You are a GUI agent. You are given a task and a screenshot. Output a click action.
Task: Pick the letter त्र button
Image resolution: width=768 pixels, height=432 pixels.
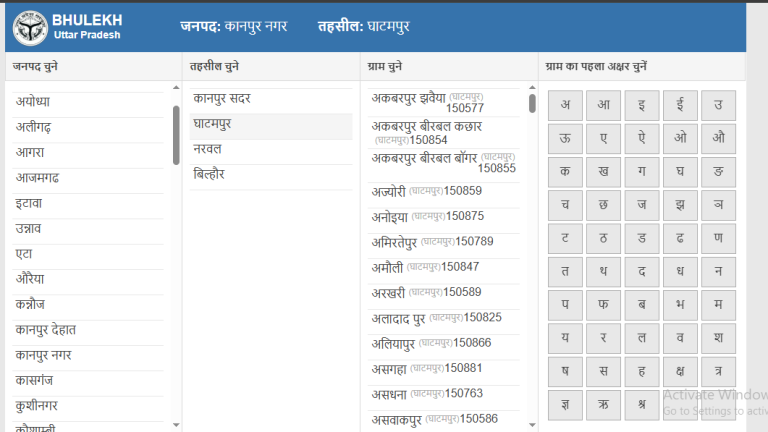click(x=718, y=369)
